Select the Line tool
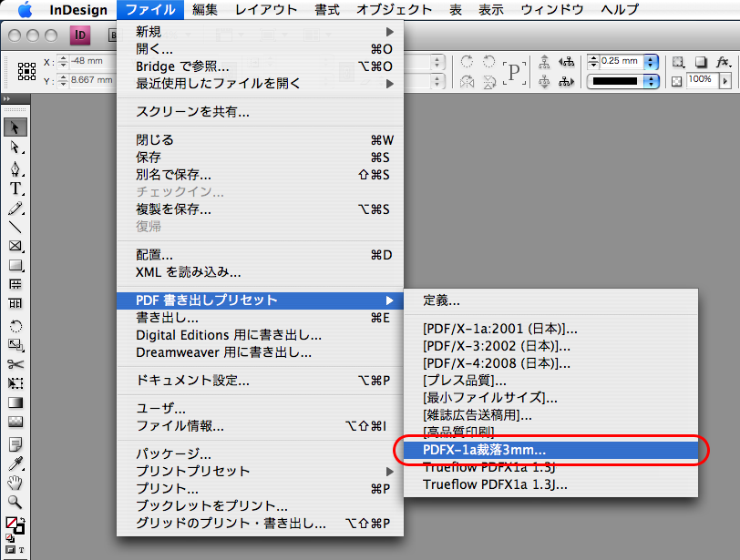This screenshot has width=740, height=560. pyautogui.click(x=15, y=228)
